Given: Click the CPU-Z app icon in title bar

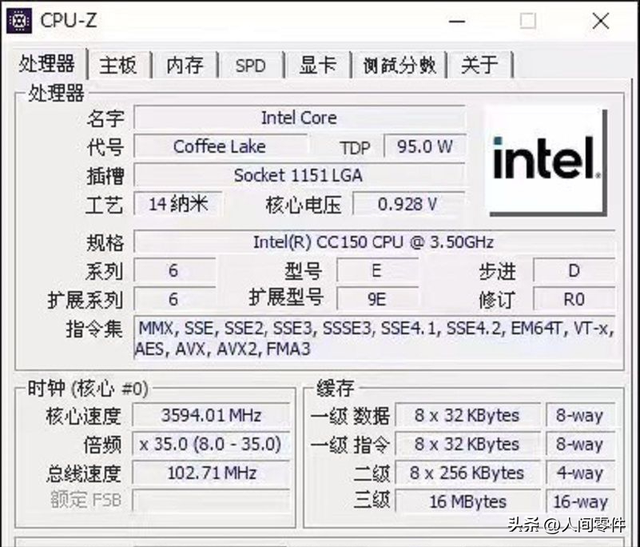Looking at the screenshot, I should coord(19,20).
